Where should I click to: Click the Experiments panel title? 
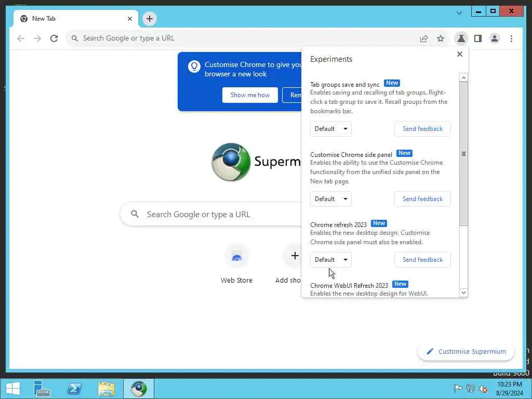coord(331,59)
